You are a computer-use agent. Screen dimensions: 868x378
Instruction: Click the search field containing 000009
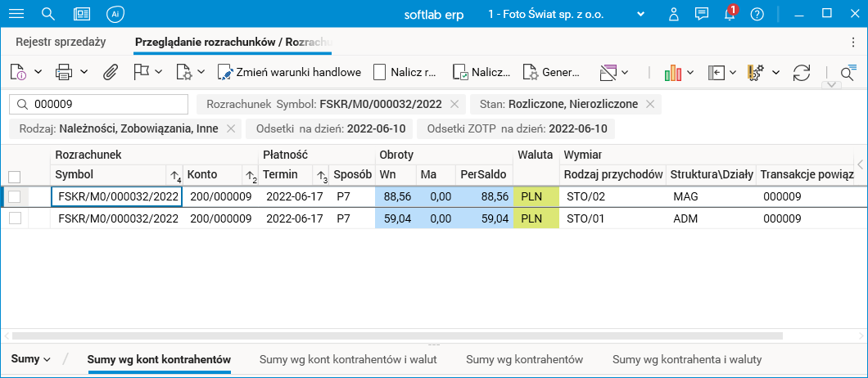pyautogui.click(x=99, y=104)
